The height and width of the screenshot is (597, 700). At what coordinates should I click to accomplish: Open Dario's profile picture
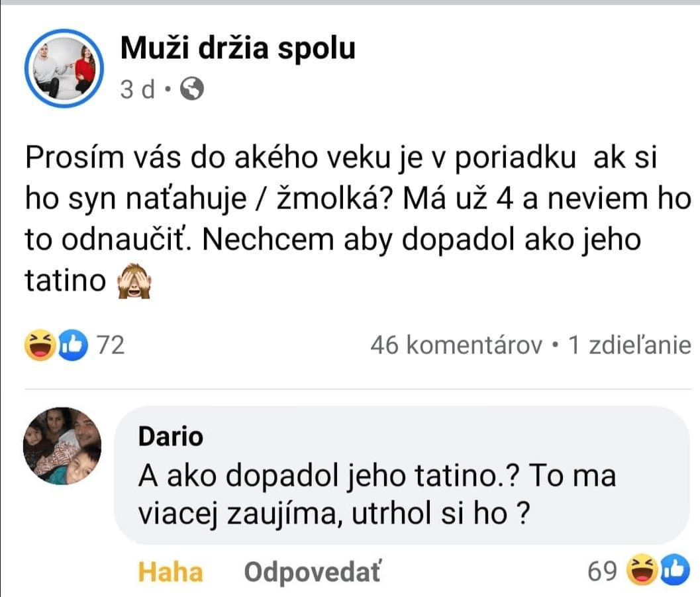click(x=62, y=444)
